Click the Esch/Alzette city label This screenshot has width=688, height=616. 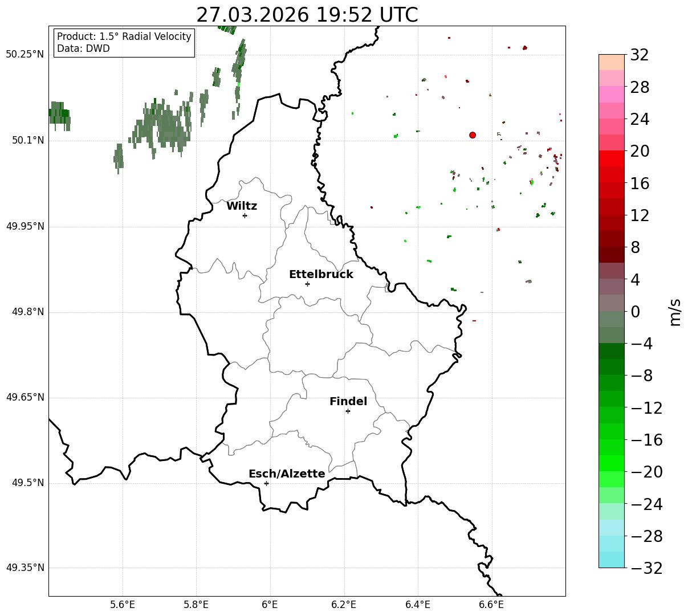[x=287, y=474]
